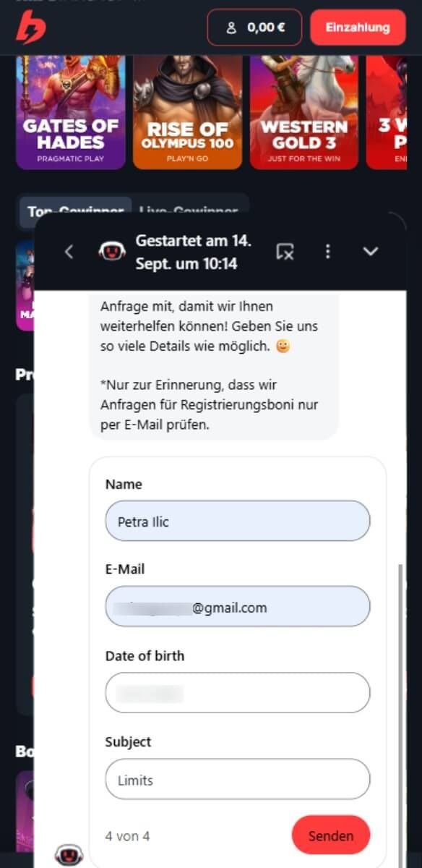Open the chat three-dot options menu
The width and height of the screenshot is (422, 868).
coord(328,252)
